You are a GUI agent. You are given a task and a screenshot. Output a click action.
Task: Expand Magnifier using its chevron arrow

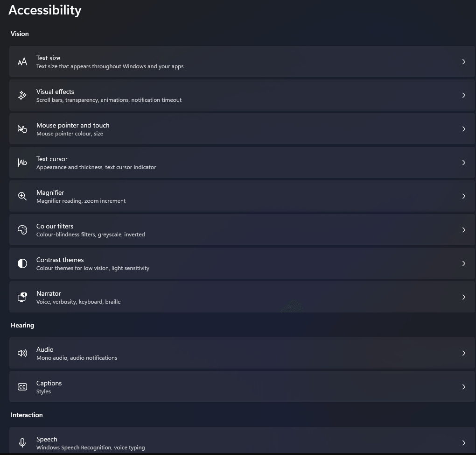click(x=463, y=196)
